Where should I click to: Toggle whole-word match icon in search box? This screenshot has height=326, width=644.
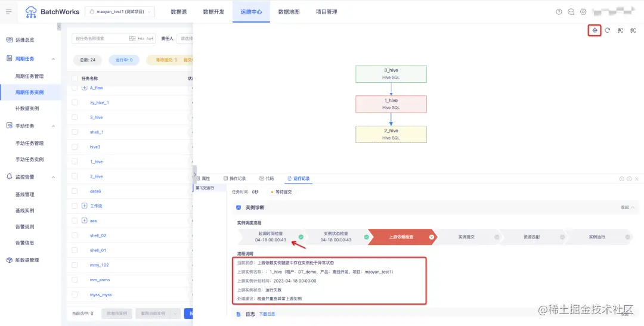coord(132,38)
